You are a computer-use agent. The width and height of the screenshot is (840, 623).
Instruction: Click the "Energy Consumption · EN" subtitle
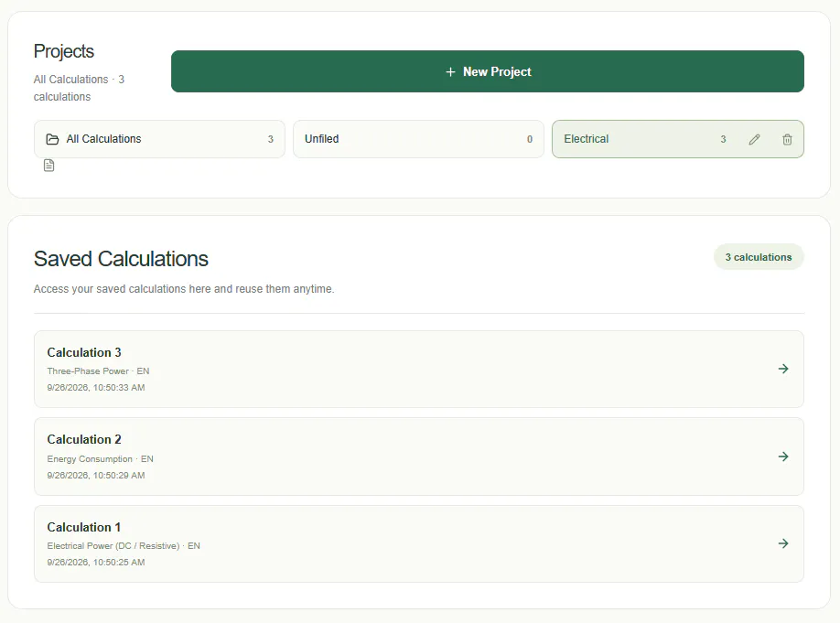[x=100, y=459]
